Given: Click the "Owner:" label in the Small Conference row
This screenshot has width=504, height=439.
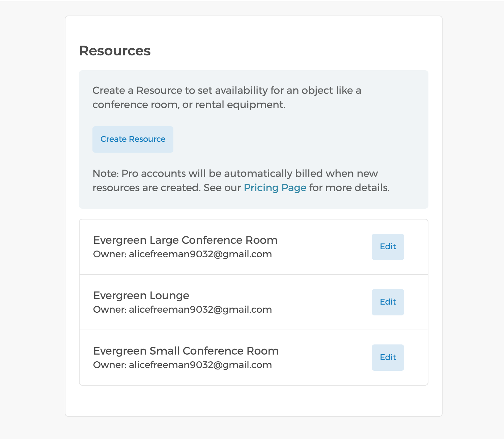Looking at the screenshot, I should coord(110,365).
